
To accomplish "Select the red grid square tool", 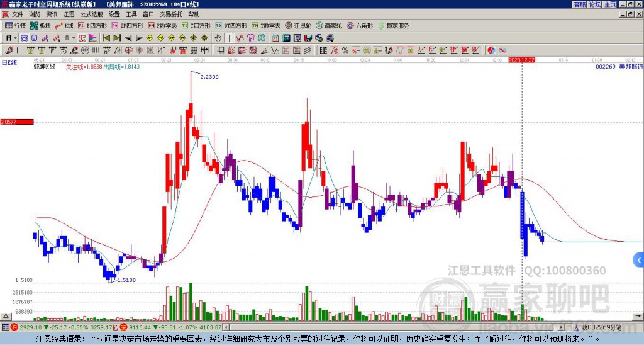I will 285,50.
